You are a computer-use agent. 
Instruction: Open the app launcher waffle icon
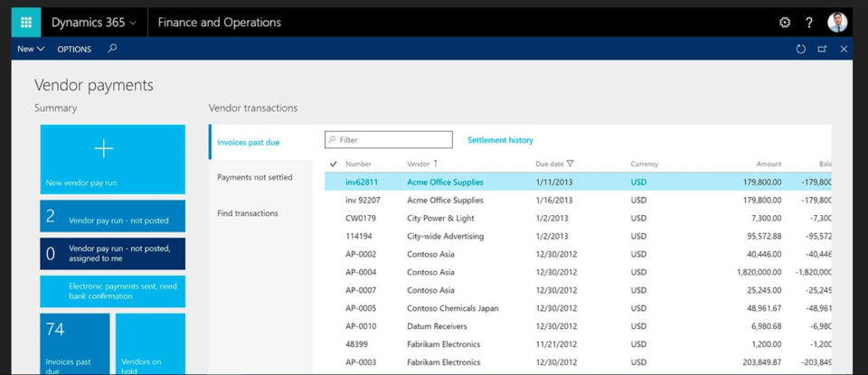click(x=26, y=23)
